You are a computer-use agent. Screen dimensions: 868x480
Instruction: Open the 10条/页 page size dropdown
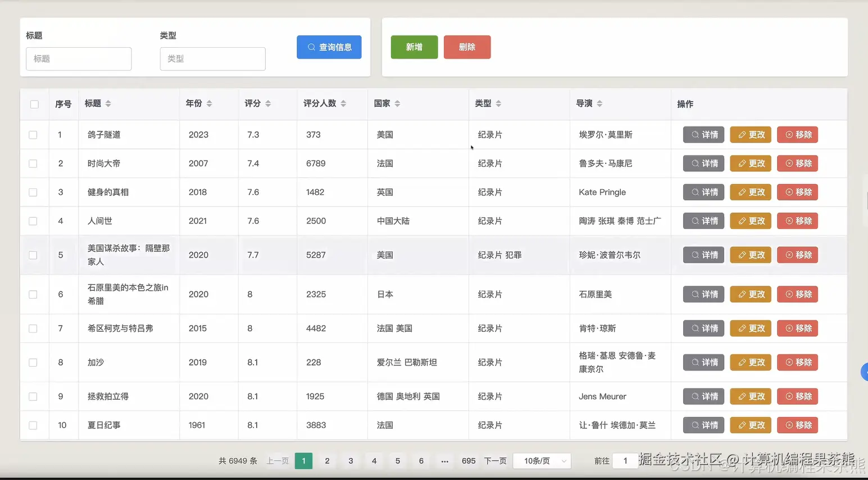(542, 461)
